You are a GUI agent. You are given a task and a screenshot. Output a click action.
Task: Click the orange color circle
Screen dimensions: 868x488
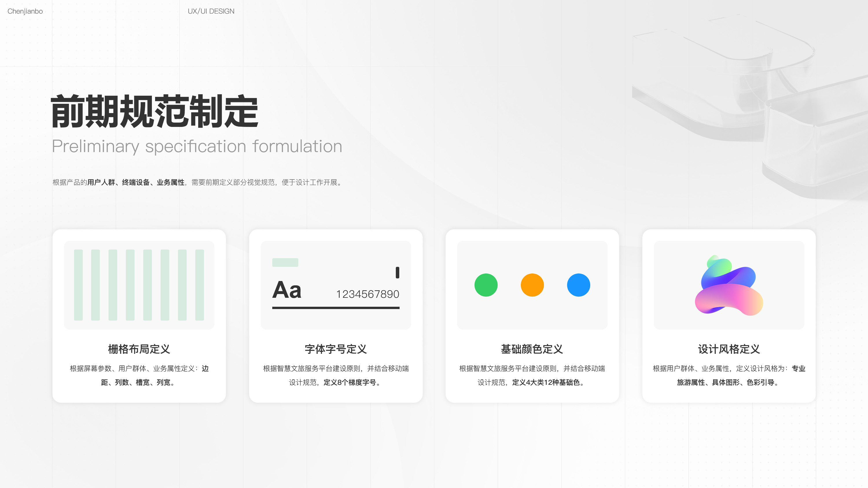tap(532, 285)
